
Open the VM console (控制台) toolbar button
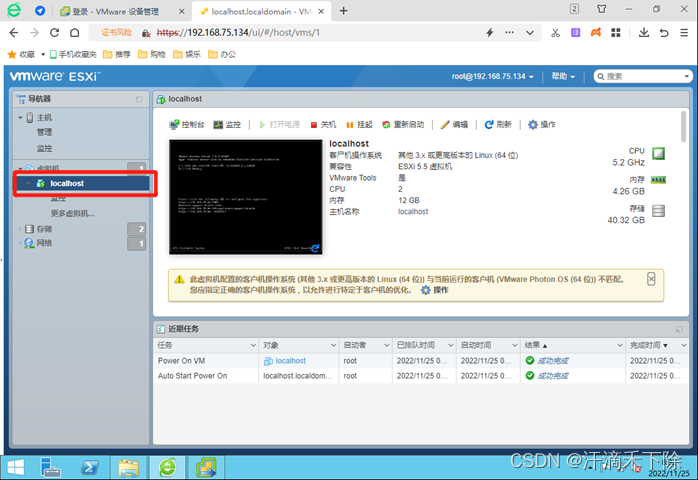coord(187,125)
